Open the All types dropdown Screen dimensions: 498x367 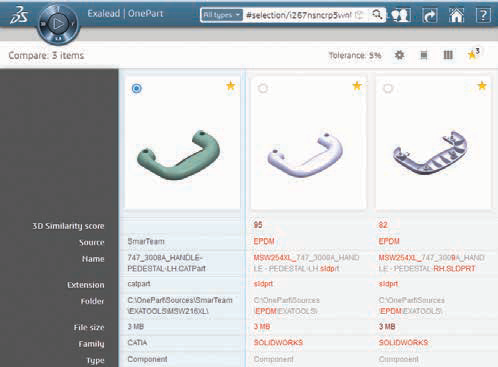(222, 15)
